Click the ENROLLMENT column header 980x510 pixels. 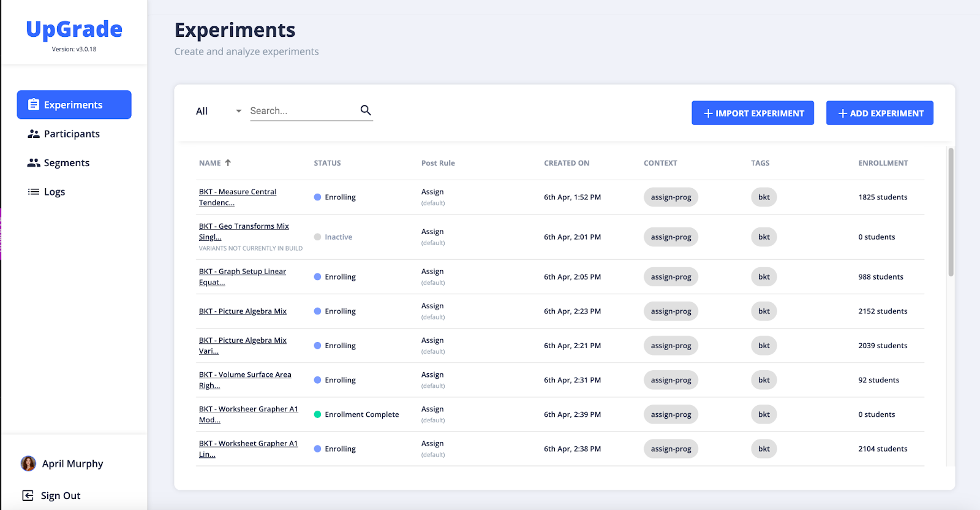[883, 163]
